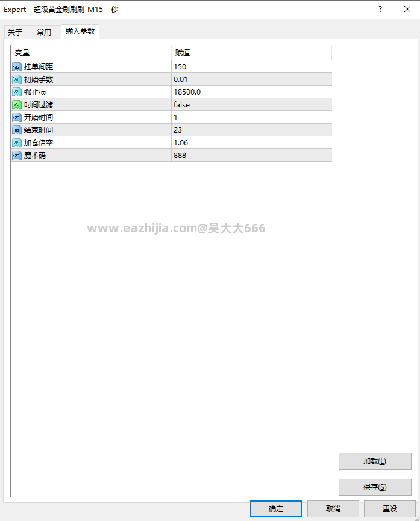Confirm with the 确定 button

pyautogui.click(x=276, y=509)
